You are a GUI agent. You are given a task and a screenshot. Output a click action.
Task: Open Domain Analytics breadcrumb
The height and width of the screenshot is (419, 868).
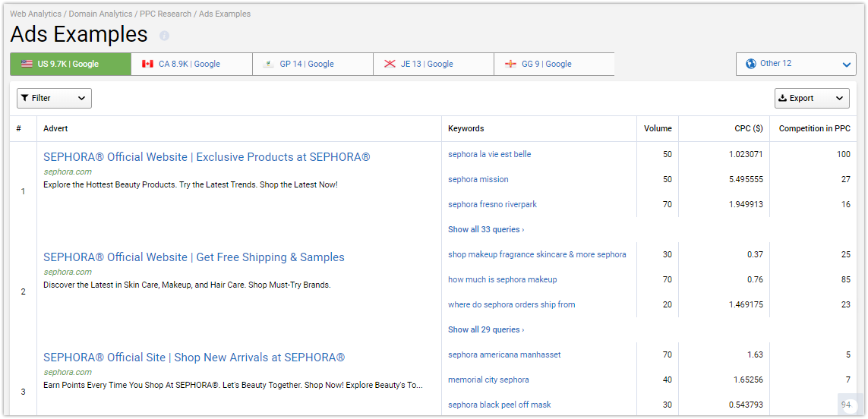click(x=100, y=14)
